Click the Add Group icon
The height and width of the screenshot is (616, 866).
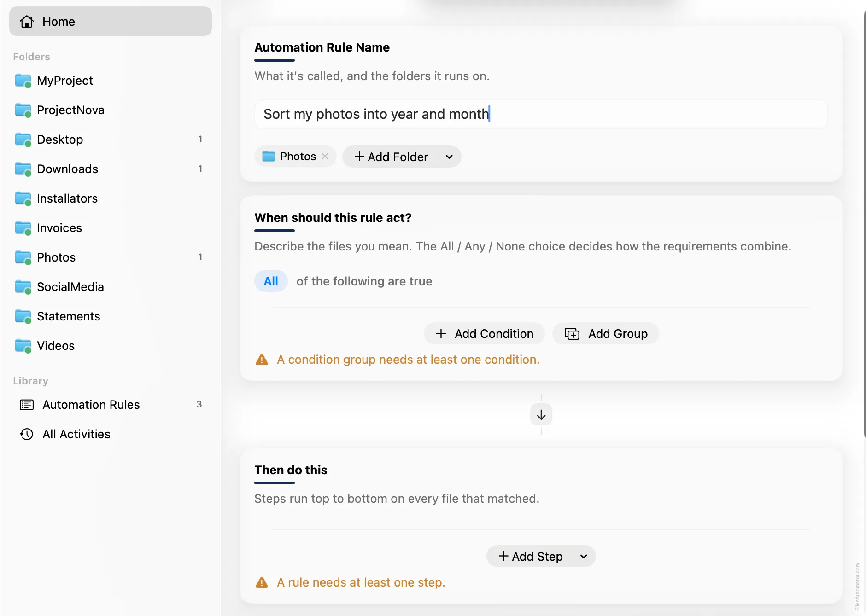pos(572,334)
